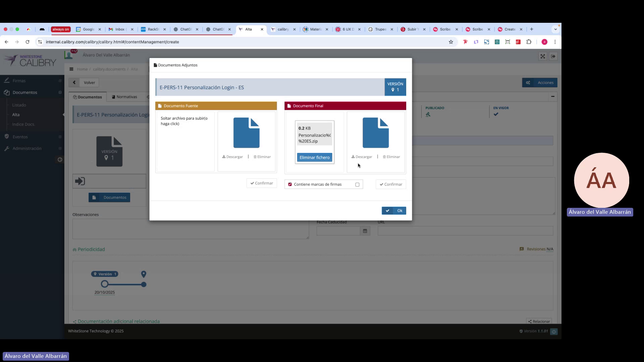Screen dimensions: 644x362
Task: Click the Administración wrench icon
Action: click(7, 148)
